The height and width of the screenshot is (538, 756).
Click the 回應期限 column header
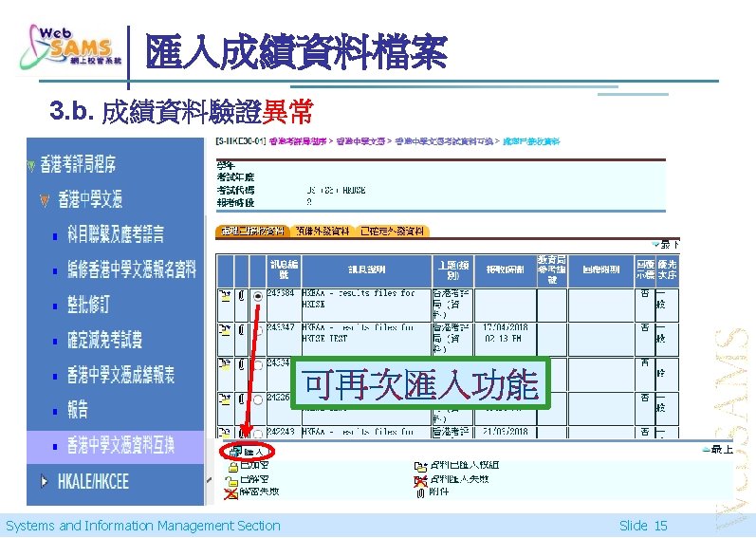(600, 270)
